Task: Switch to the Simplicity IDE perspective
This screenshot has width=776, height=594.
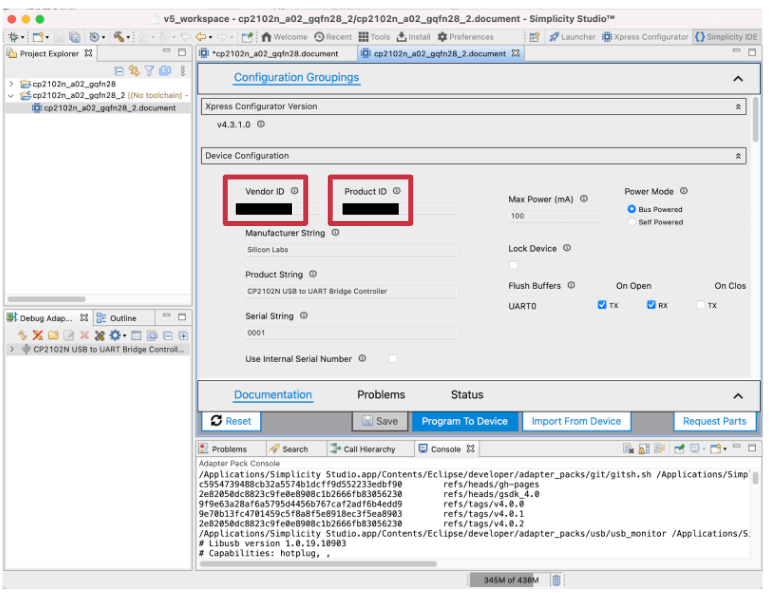Action: tap(727, 37)
